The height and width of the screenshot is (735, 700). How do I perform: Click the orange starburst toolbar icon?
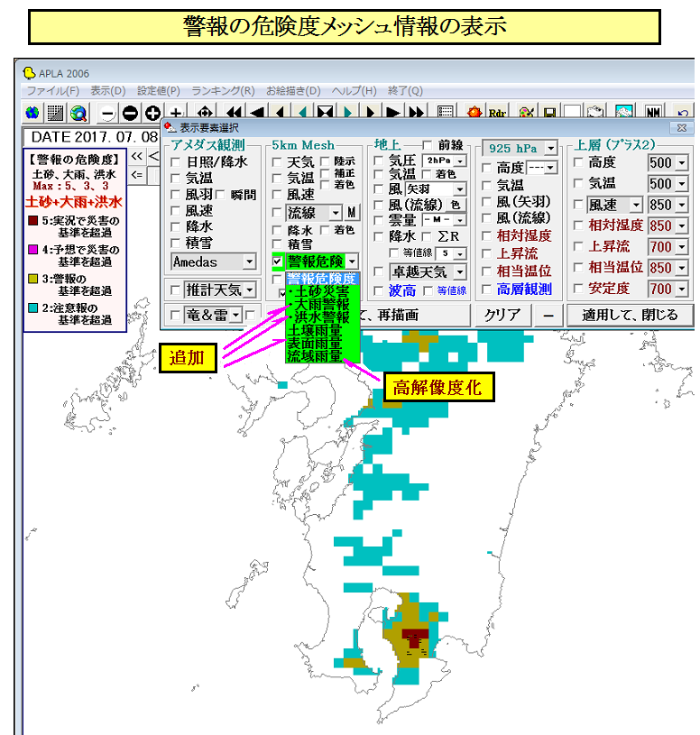click(x=474, y=113)
